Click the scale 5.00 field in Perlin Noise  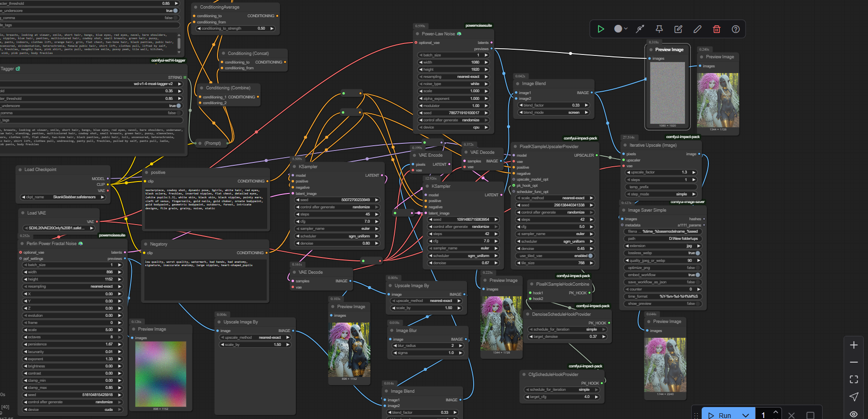(73, 330)
